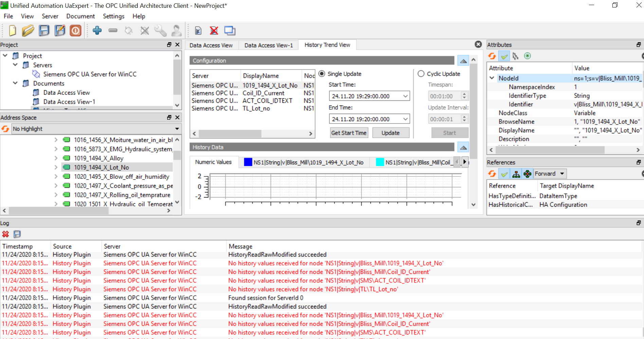Click the green circle icon in Attributes
The image size is (644, 339).
click(x=528, y=56)
